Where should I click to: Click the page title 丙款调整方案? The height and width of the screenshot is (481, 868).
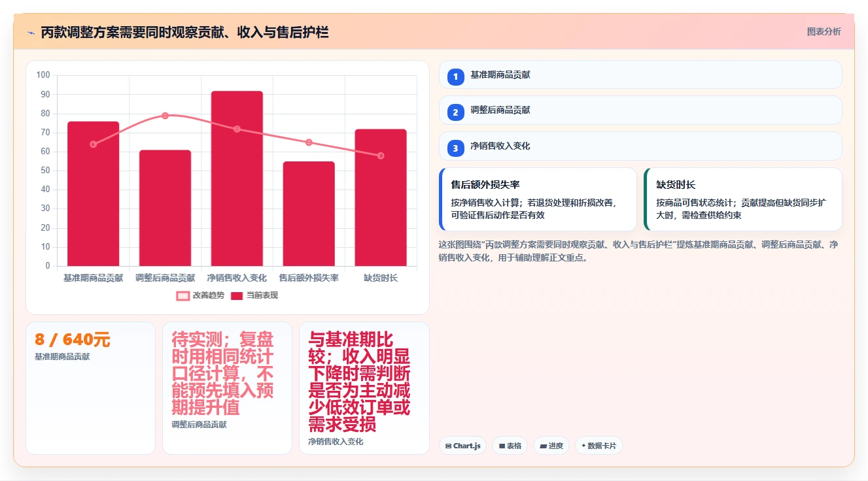point(184,32)
